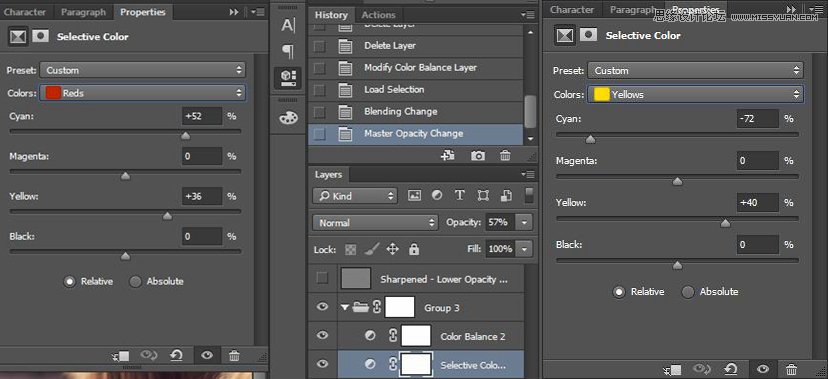Select Absolute method in left panel
The width and height of the screenshot is (828, 379).
tap(157, 281)
